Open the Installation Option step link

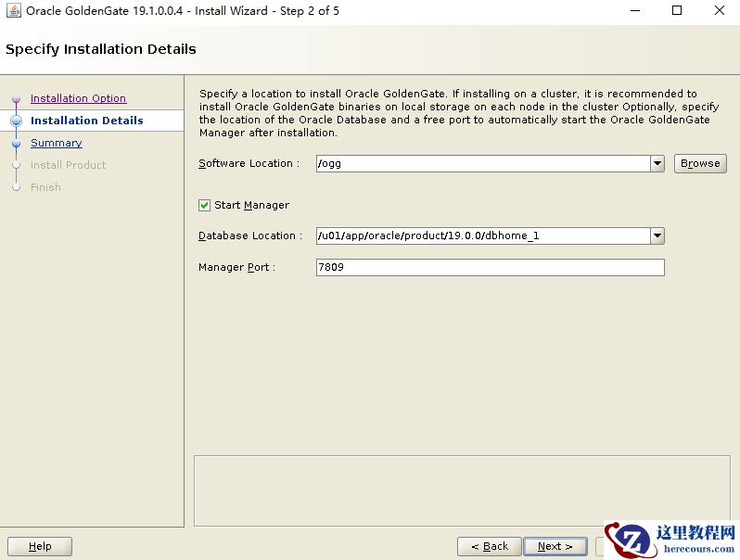[x=78, y=98]
